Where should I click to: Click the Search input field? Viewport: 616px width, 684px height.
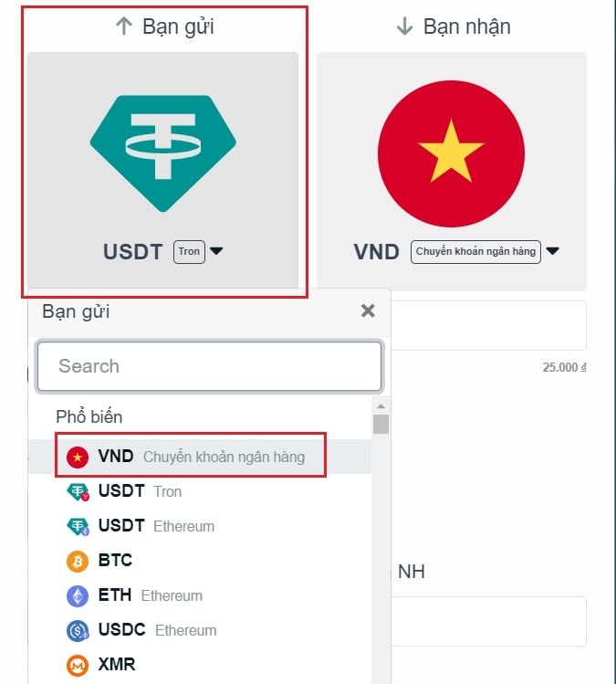coord(209,366)
